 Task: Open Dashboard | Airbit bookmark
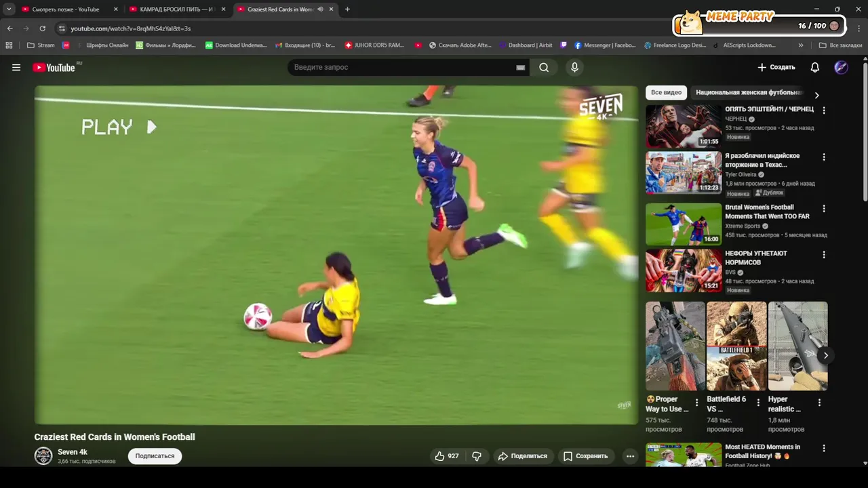coord(526,45)
